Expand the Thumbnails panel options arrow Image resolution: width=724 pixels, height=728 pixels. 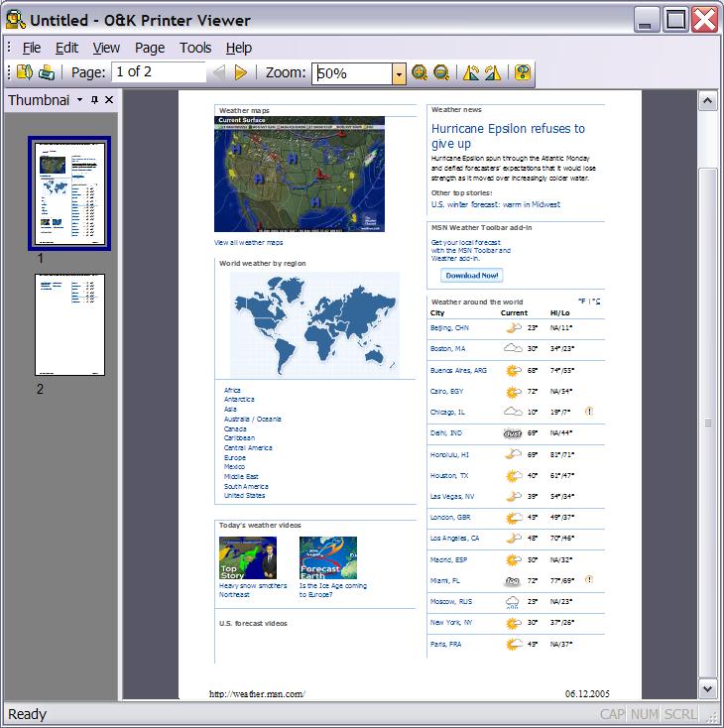[79, 100]
